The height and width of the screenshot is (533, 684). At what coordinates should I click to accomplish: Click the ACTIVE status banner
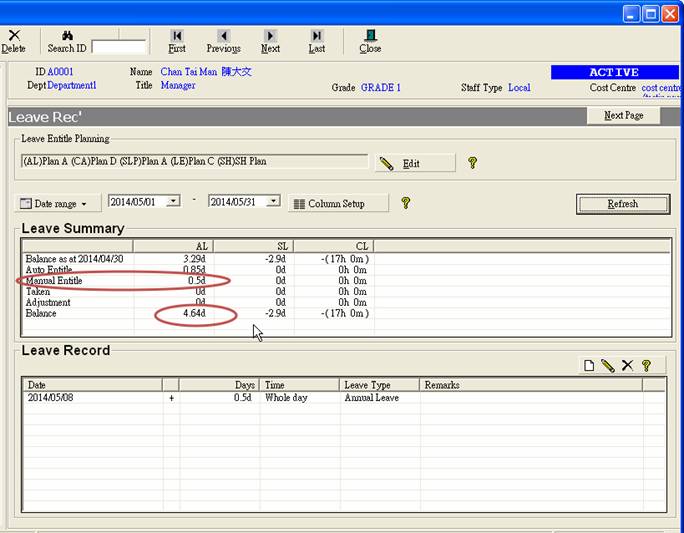pos(615,72)
